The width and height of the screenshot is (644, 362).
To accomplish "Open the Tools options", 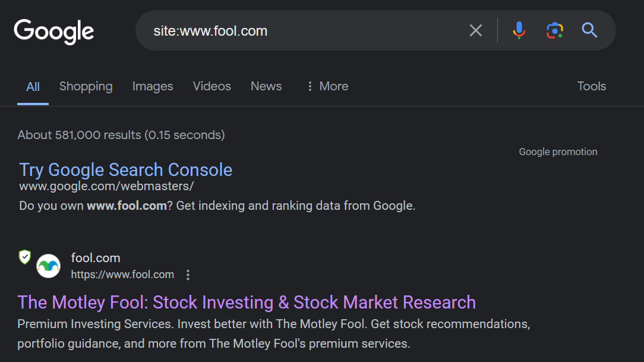I will (591, 86).
